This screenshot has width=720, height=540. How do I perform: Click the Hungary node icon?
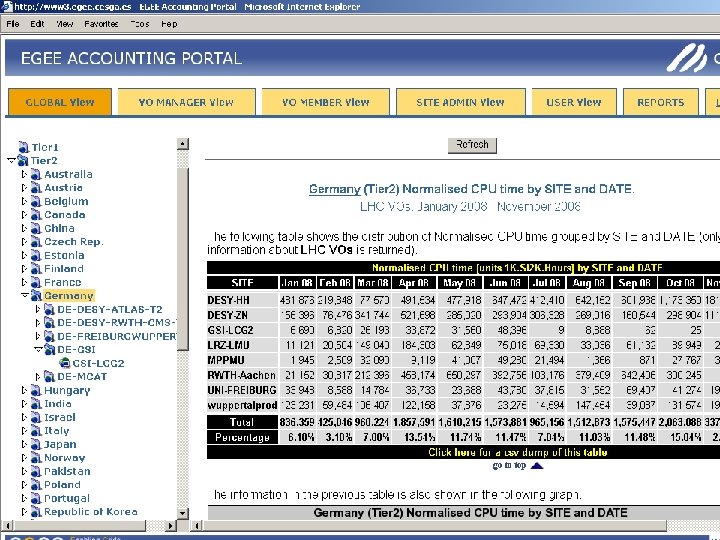pyautogui.click(x=36, y=390)
